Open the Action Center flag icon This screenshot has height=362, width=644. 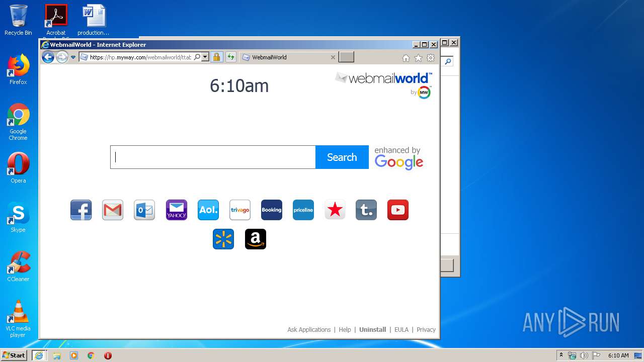click(596, 355)
